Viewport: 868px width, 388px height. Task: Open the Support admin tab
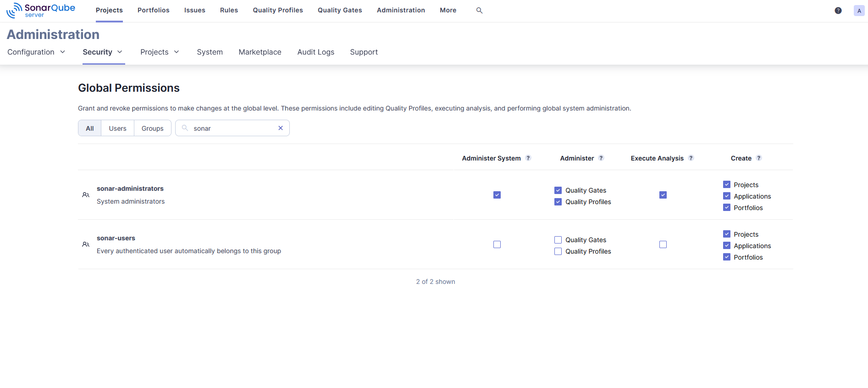click(364, 52)
